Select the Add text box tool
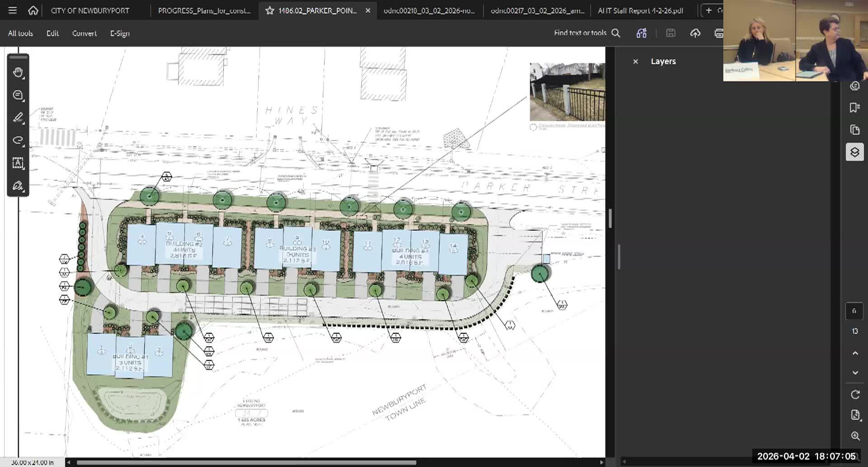This screenshot has height=467, width=868. pos(18,164)
